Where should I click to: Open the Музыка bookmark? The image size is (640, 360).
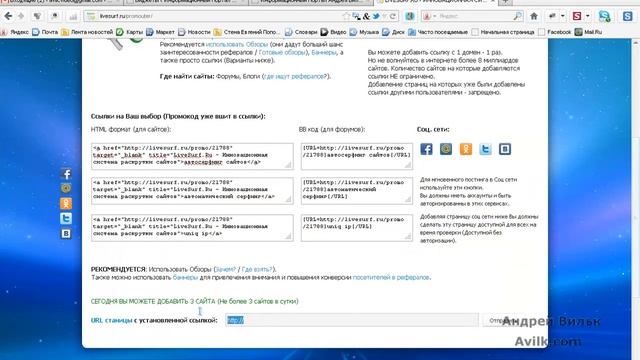364,32
